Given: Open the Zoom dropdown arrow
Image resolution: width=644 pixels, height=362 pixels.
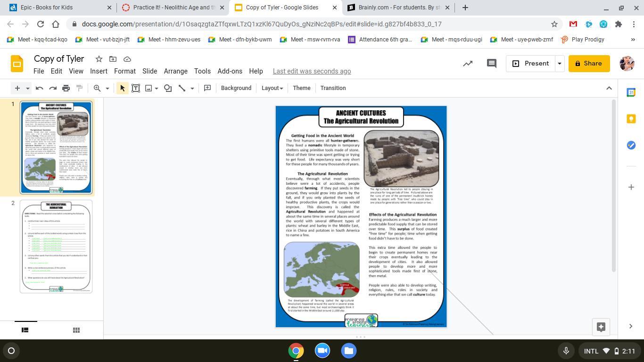Looking at the screenshot, I should [x=107, y=88].
